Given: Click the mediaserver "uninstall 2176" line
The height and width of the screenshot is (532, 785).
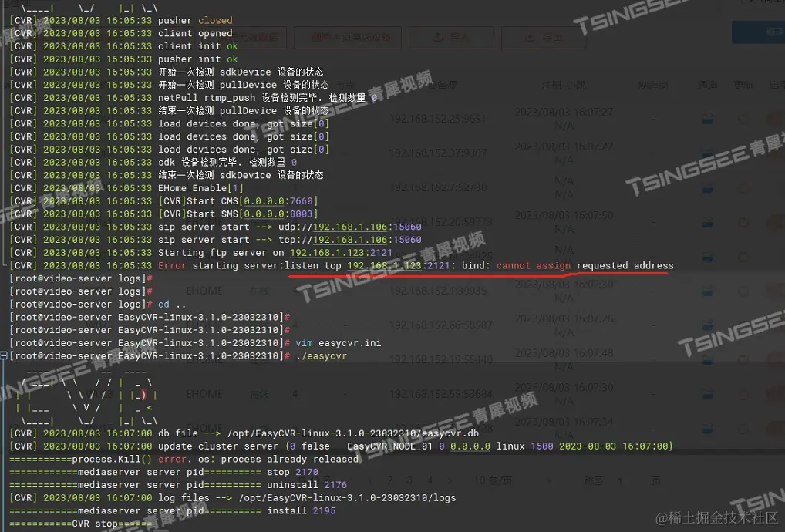Looking at the screenshot, I should (x=177, y=485).
